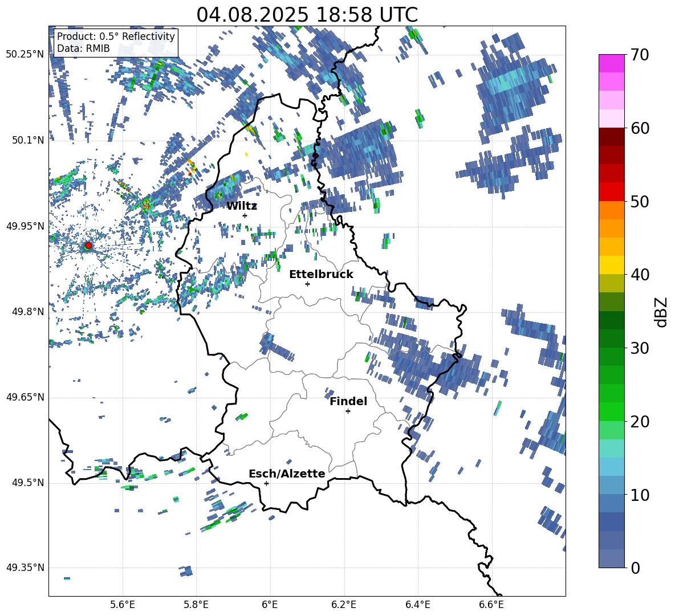Click the 6.6°E longitude label
675x616 pixels.
click(x=491, y=605)
